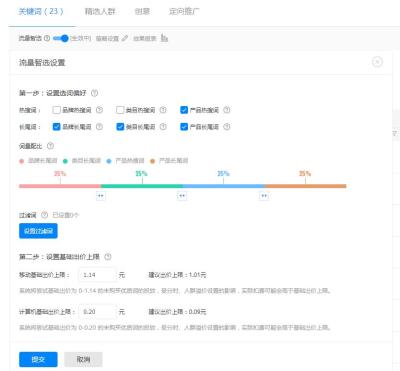The width and height of the screenshot is (400, 371).
Task: Click the 设置过滤词 button
Action: point(38,231)
